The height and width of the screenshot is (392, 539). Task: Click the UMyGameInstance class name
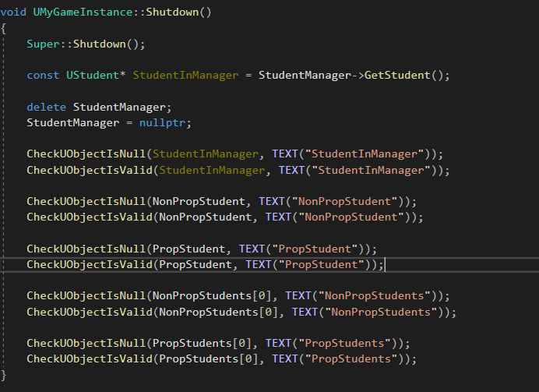[x=83, y=12]
